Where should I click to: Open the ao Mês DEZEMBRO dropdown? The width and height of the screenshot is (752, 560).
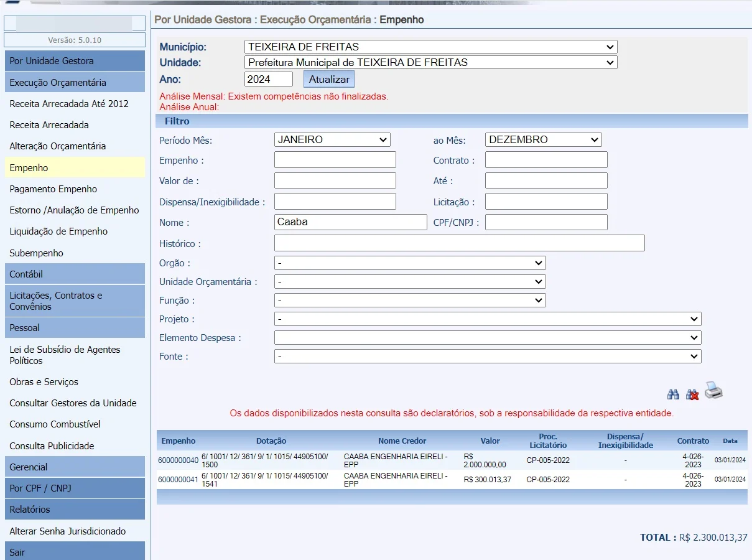(543, 139)
